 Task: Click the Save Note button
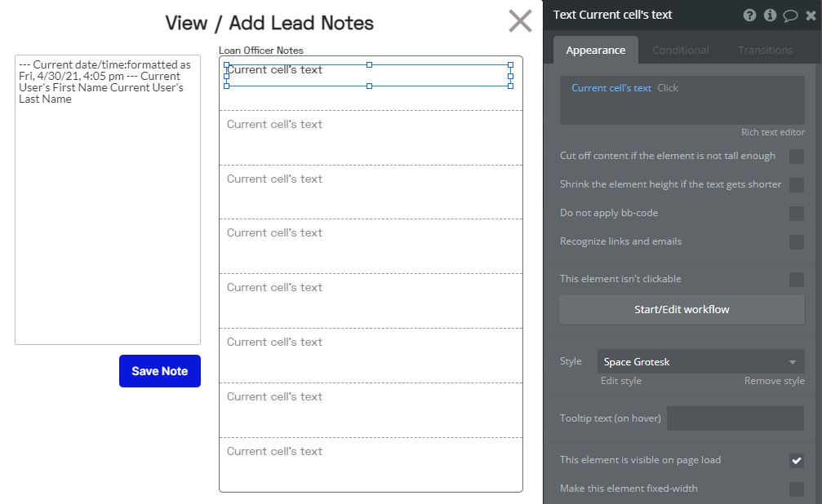coord(160,371)
